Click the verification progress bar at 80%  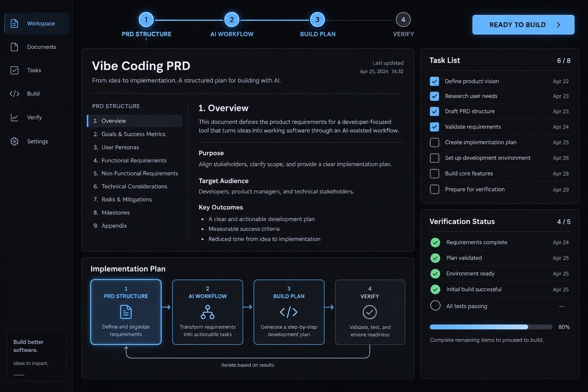coord(491,327)
